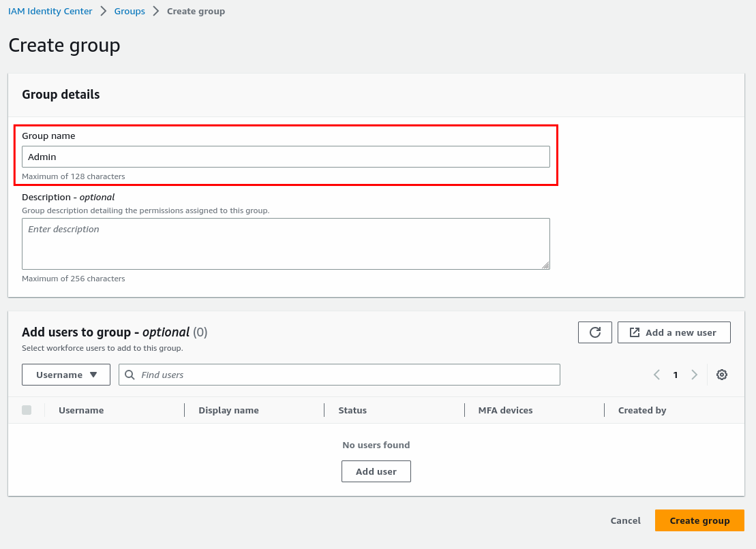Screen dimensions: 756x549
Task: Go to next page arrow
Action: (694, 375)
